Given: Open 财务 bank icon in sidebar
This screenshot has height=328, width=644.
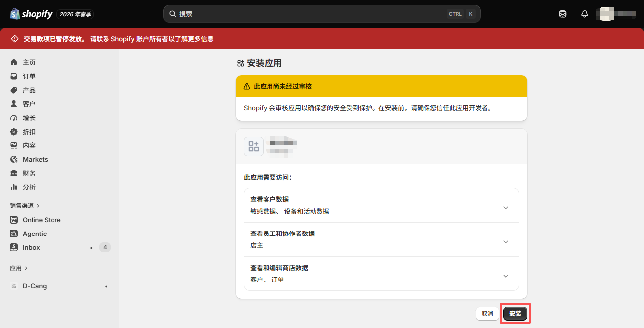Looking at the screenshot, I should (x=14, y=173).
